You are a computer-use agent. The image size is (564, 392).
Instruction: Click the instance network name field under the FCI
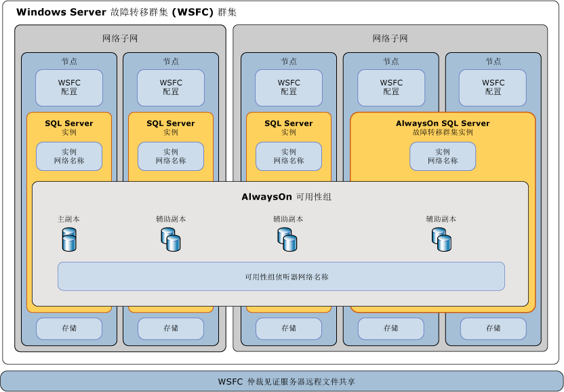click(x=443, y=157)
